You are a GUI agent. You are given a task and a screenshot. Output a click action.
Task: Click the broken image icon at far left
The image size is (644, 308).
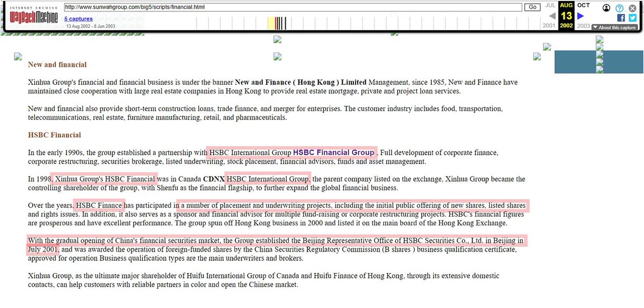pos(18,56)
